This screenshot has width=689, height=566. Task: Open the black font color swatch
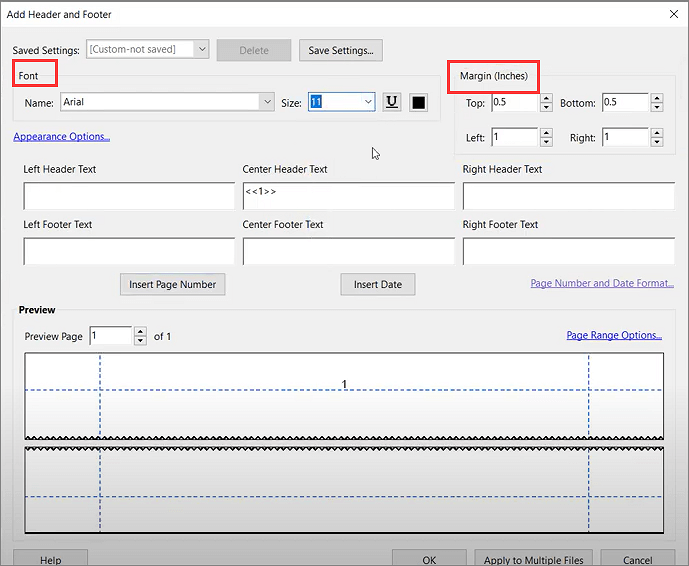419,102
